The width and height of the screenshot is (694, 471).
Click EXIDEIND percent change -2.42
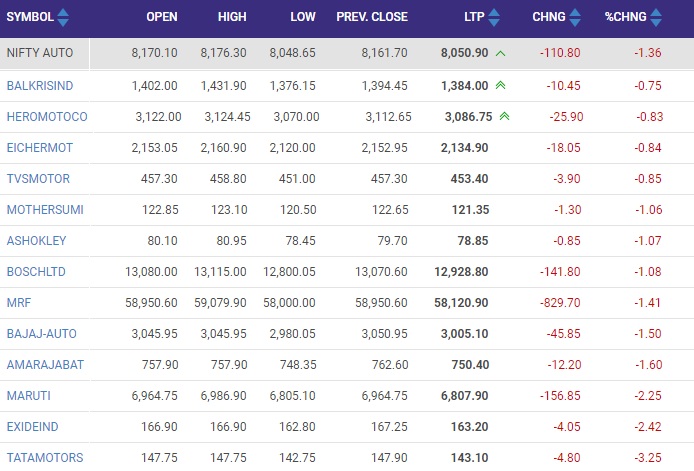(x=648, y=426)
